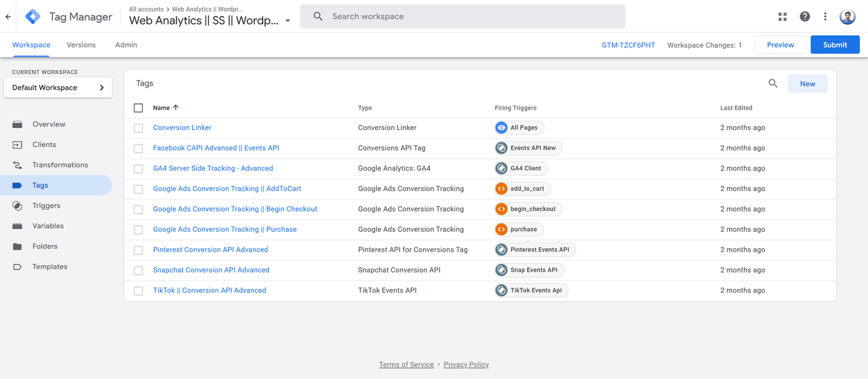Image resolution: width=868 pixels, height=379 pixels.
Task: Click the search icon in Tags panel
Action: pos(773,83)
